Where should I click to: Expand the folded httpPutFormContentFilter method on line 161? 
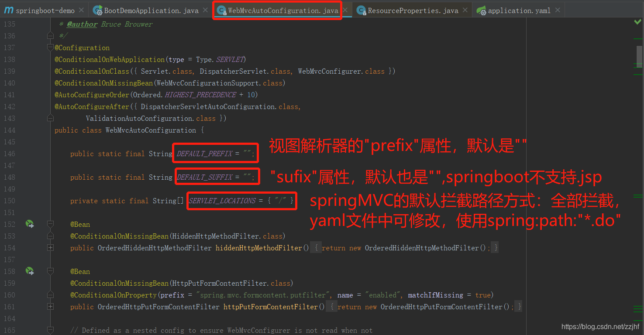click(50, 307)
